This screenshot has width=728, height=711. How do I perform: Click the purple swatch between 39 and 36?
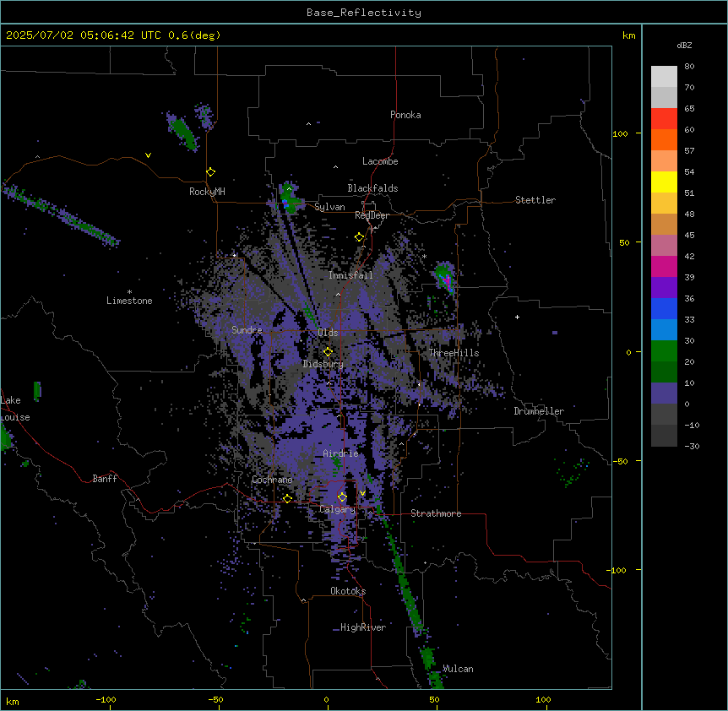[x=664, y=288]
